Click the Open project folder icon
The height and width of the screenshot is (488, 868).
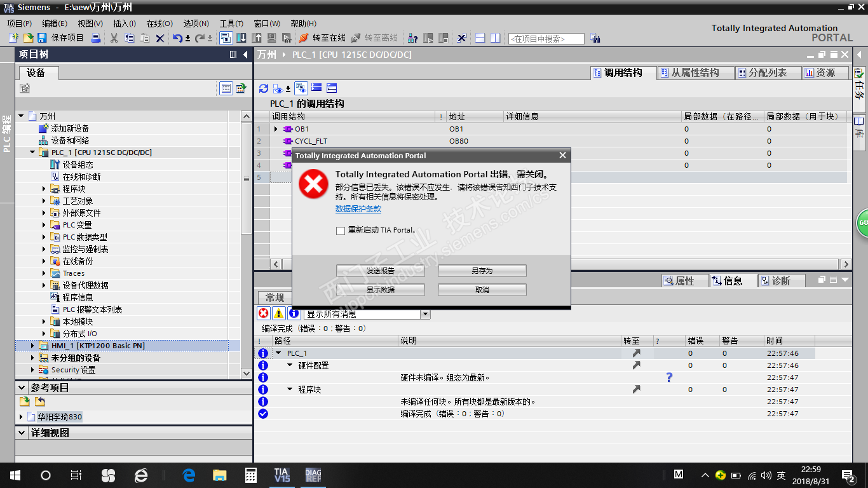(x=27, y=38)
